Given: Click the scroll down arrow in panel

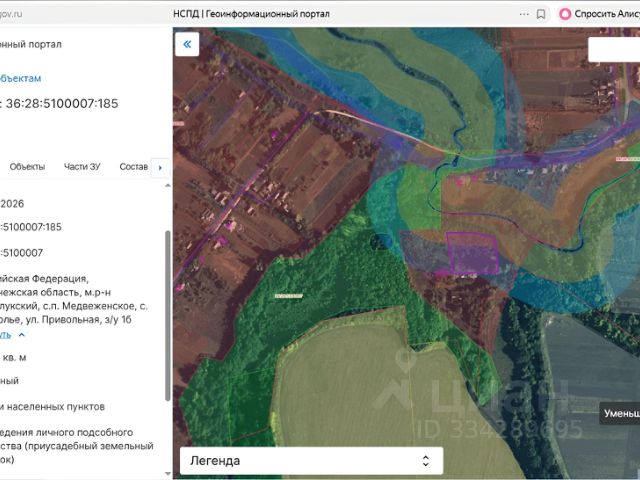Looking at the screenshot, I should click(x=168, y=473).
